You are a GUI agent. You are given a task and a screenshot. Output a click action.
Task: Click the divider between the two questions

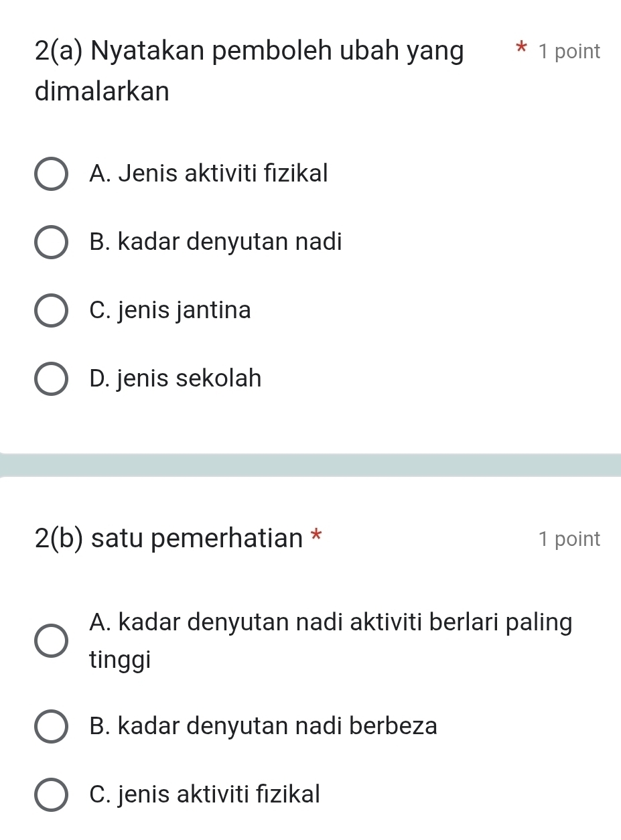[x=310, y=460]
